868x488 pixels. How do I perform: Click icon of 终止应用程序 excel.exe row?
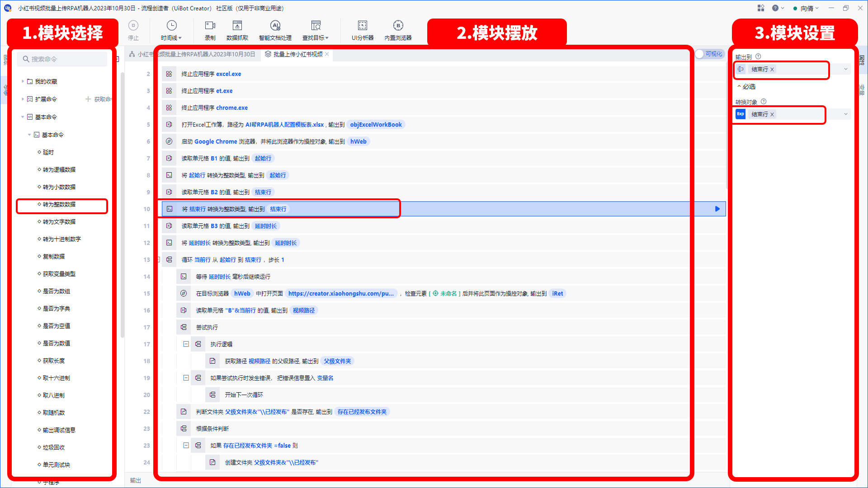pyautogui.click(x=169, y=74)
